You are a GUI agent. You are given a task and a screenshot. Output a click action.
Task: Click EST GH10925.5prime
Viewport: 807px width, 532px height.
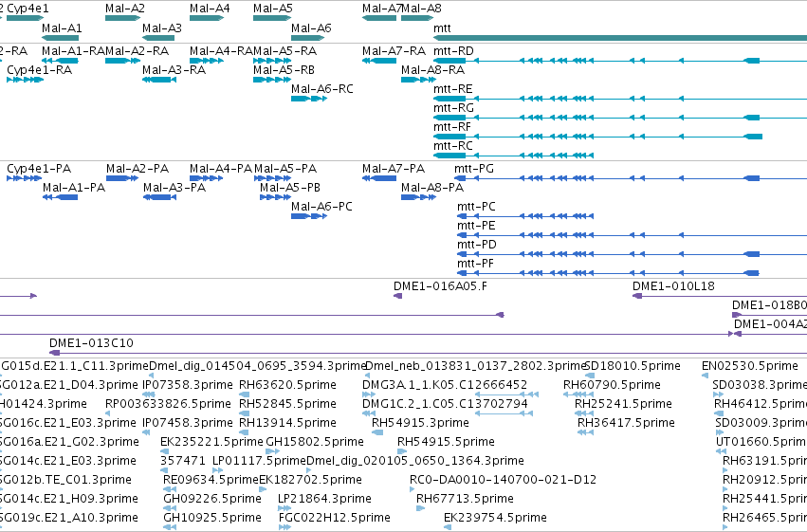pos(170,527)
